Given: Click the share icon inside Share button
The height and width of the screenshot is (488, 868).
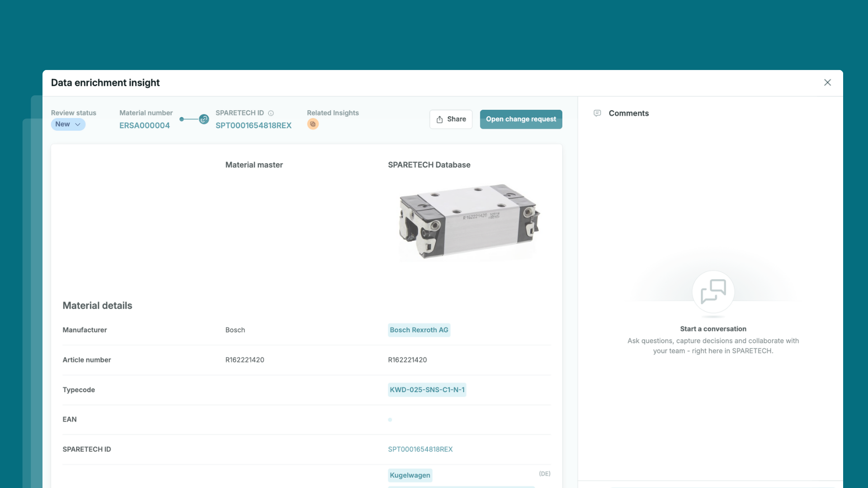Looking at the screenshot, I should [x=439, y=119].
